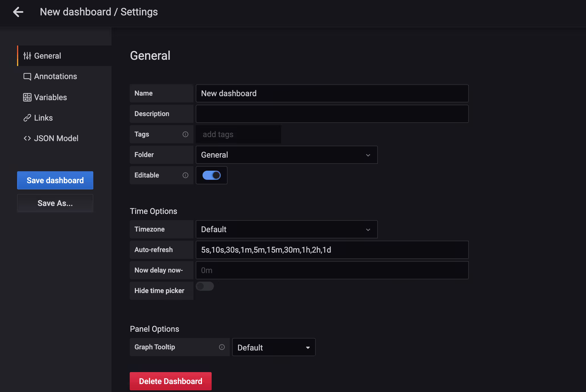Focus the Name field with New dashboard
Viewport: 586px width, 392px height.
pyautogui.click(x=332, y=93)
